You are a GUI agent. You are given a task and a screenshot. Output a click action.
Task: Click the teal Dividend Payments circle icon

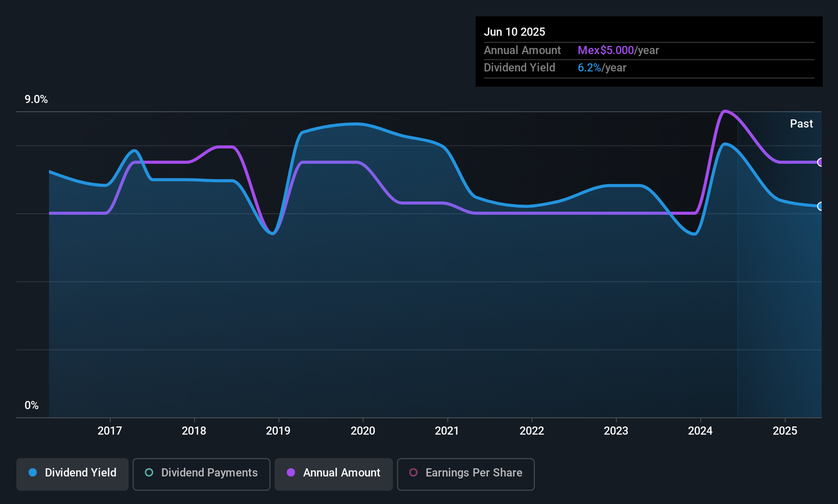149,472
